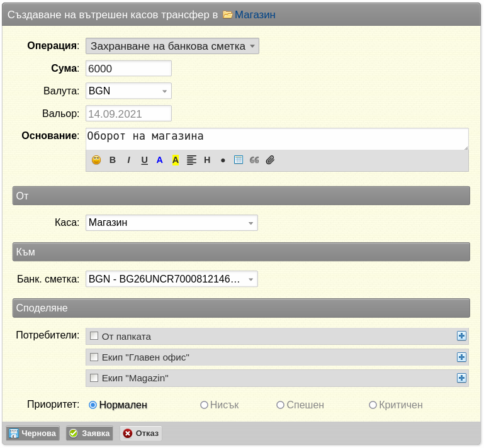The image size is (484, 448).
Task: Insert an emoticon from the editor toolbar
Action: [96, 160]
